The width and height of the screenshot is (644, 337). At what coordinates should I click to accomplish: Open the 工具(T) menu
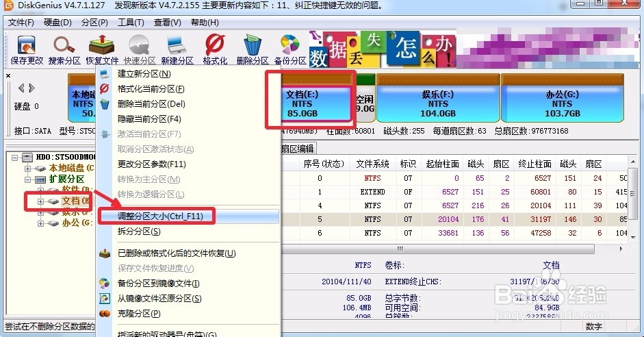[x=131, y=22]
